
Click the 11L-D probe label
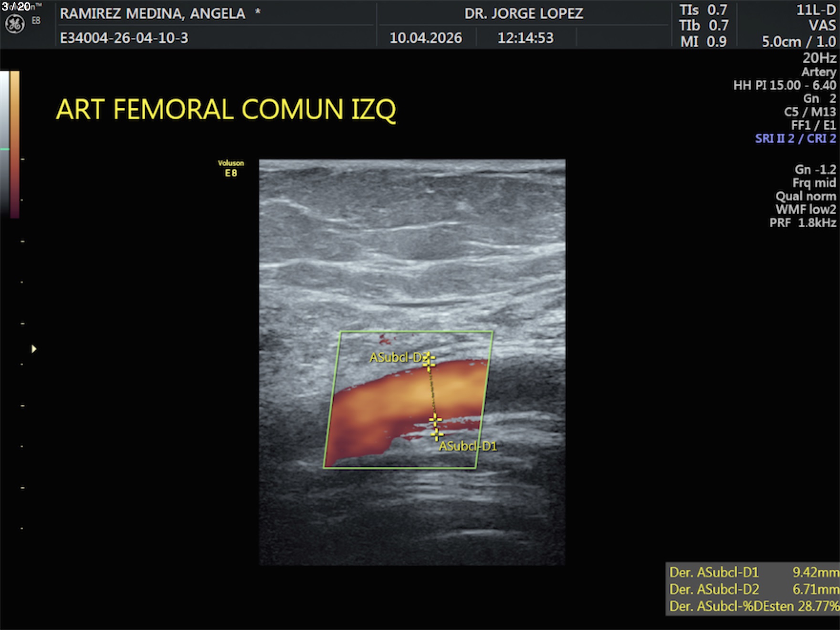coord(816,10)
